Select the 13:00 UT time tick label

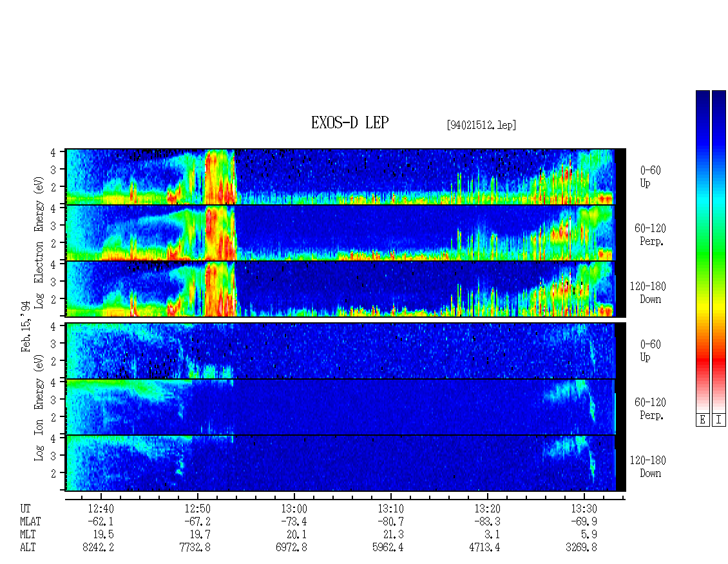coord(294,509)
